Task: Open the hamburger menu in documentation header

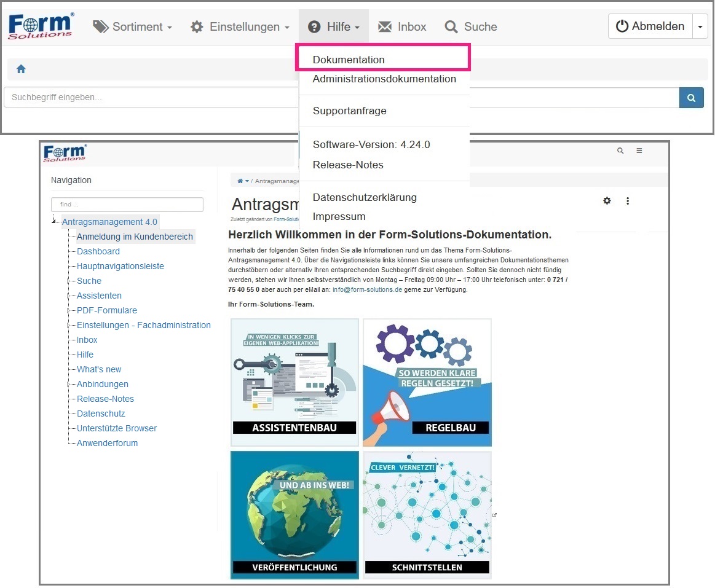Action: click(639, 151)
